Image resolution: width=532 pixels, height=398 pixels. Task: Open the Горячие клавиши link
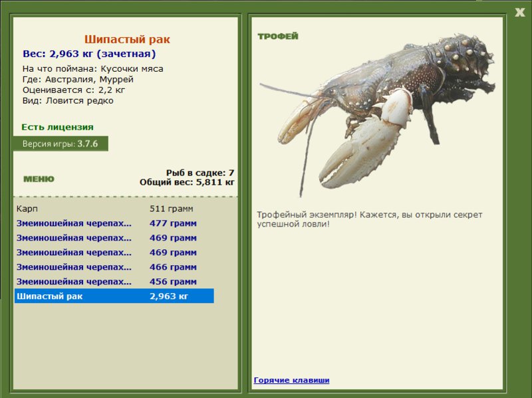(x=291, y=380)
